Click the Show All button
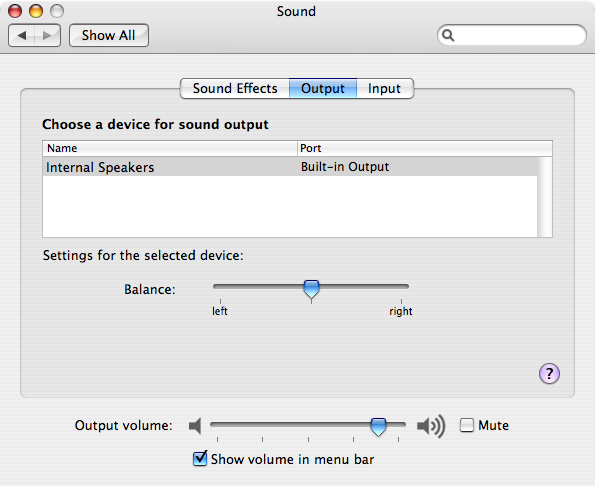 109,35
